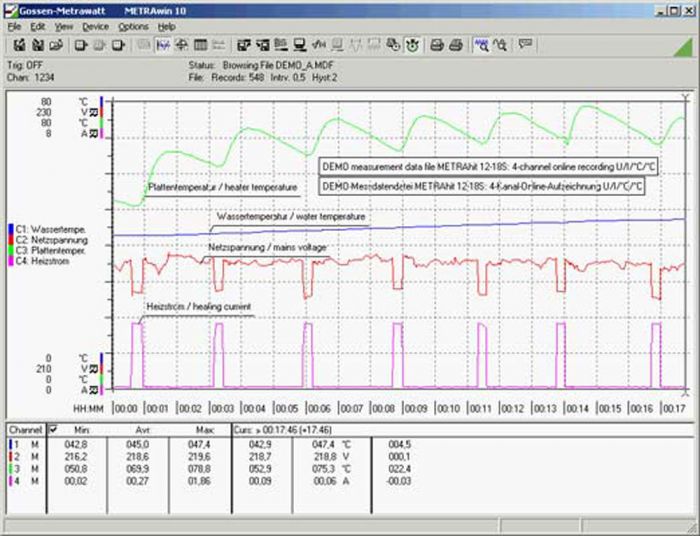Click the 00:08 time axis marker
The width and height of the screenshot is (700, 536).
[382, 408]
